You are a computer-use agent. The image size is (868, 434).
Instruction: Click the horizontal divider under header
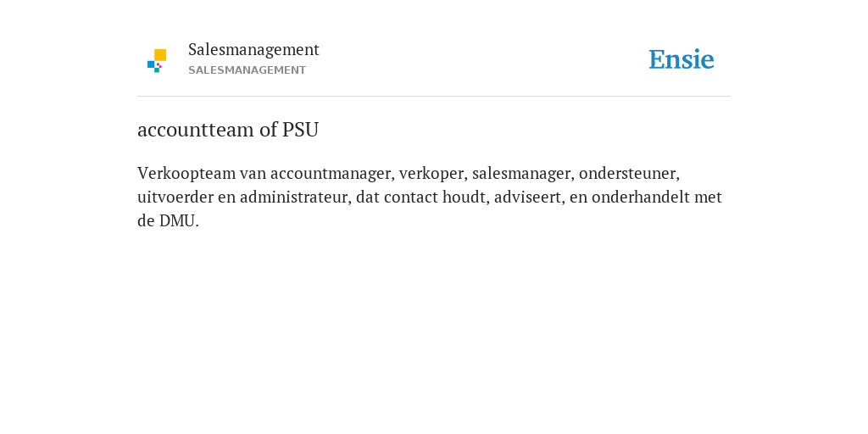(434, 97)
